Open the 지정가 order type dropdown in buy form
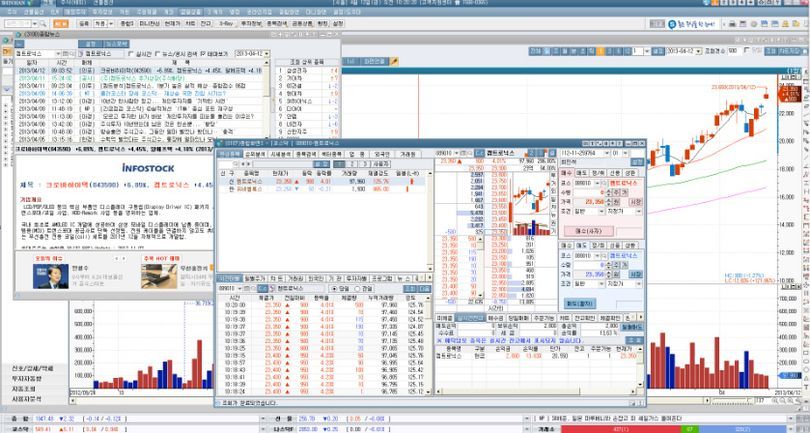 click(640, 211)
